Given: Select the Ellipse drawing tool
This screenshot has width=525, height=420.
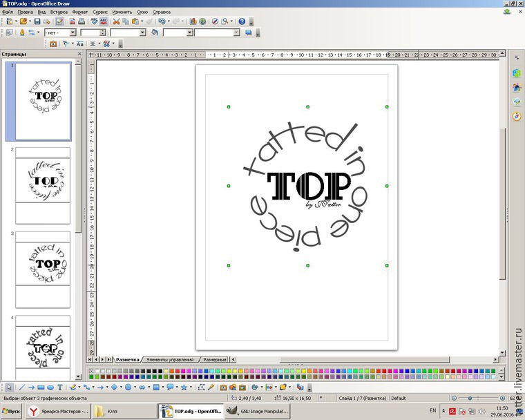Looking at the screenshot, I should point(50,388).
